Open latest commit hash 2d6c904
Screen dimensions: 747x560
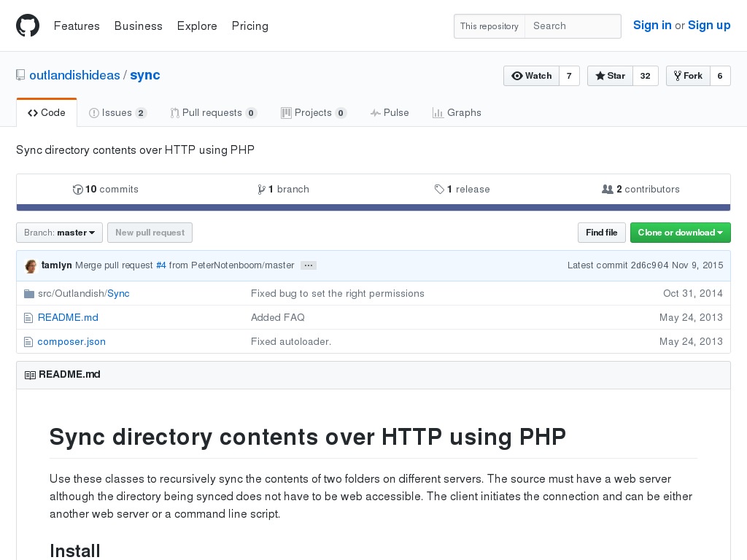[650, 265]
